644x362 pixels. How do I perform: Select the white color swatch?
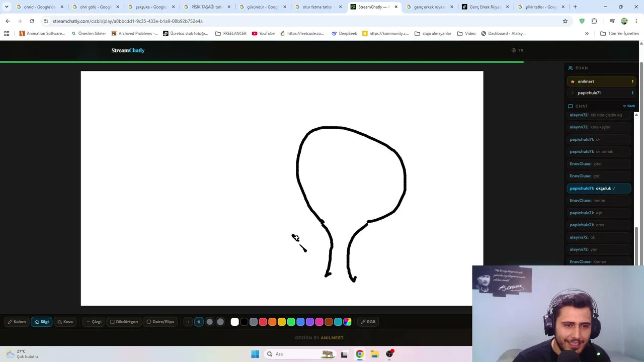pos(234,322)
